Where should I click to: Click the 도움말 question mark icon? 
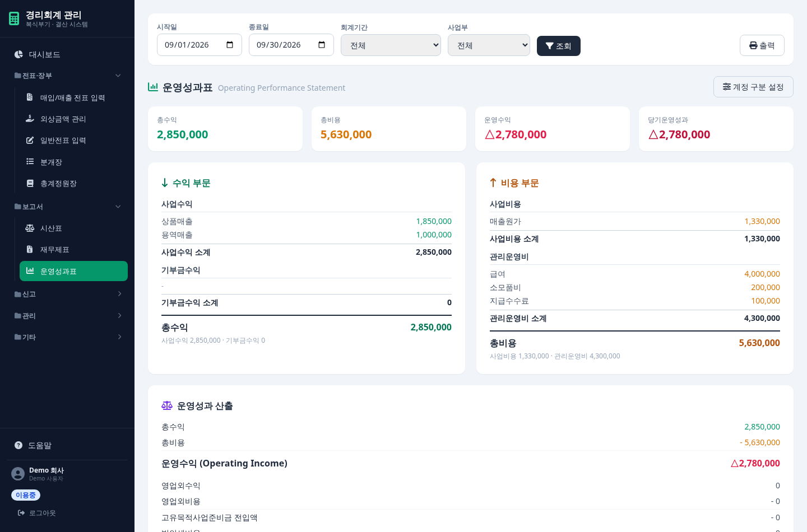pos(18,445)
